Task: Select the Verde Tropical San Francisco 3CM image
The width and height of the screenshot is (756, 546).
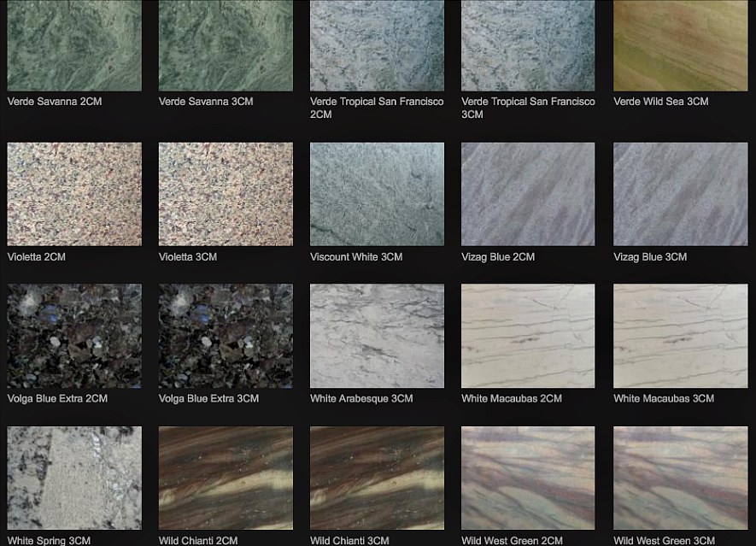Action: (528, 45)
